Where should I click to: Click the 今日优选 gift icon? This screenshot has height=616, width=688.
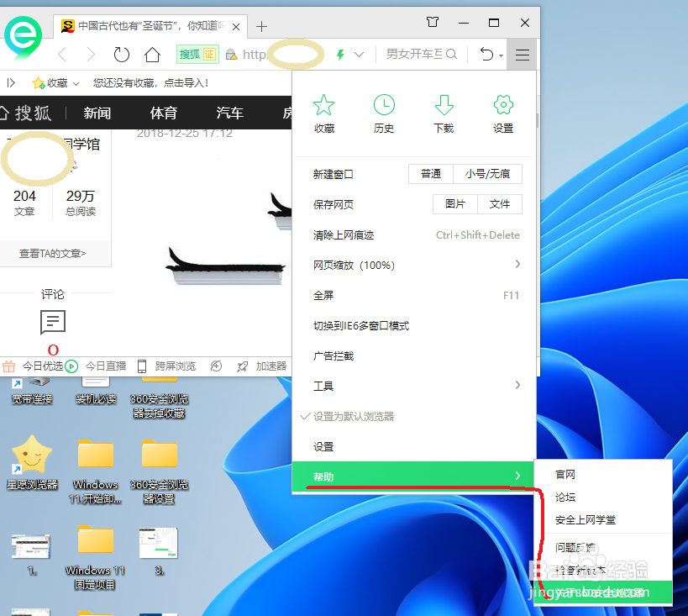[8, 366]
